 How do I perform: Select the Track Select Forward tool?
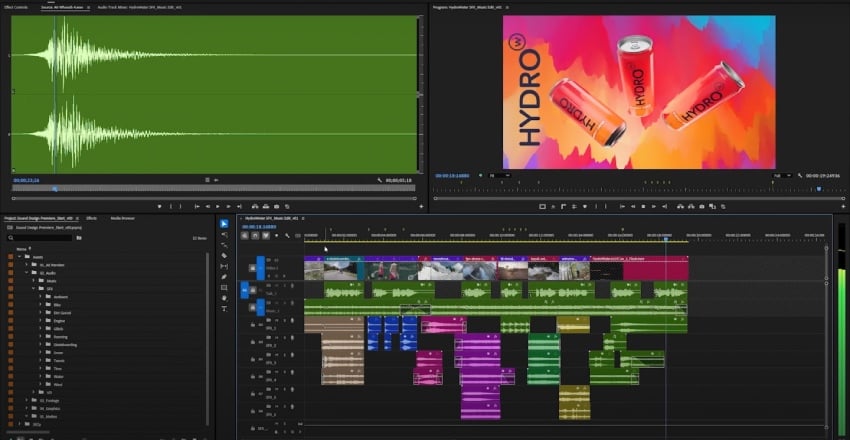click(x=224, y=235)
